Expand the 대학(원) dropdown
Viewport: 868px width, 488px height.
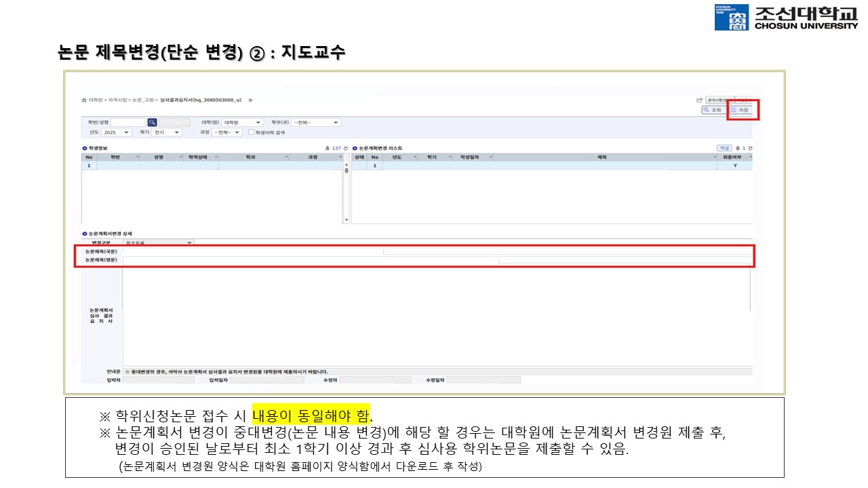[242, 123]
